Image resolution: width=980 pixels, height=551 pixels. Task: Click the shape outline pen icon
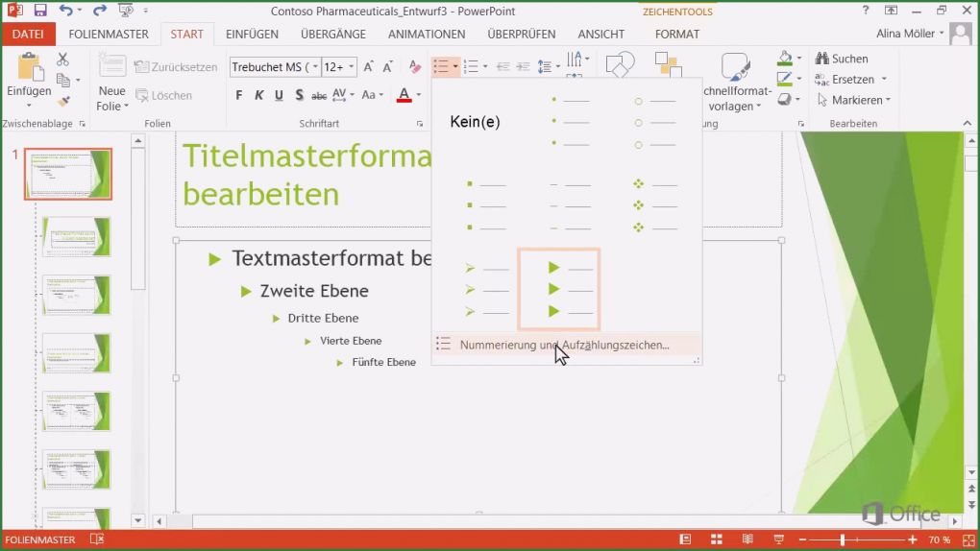784,79
